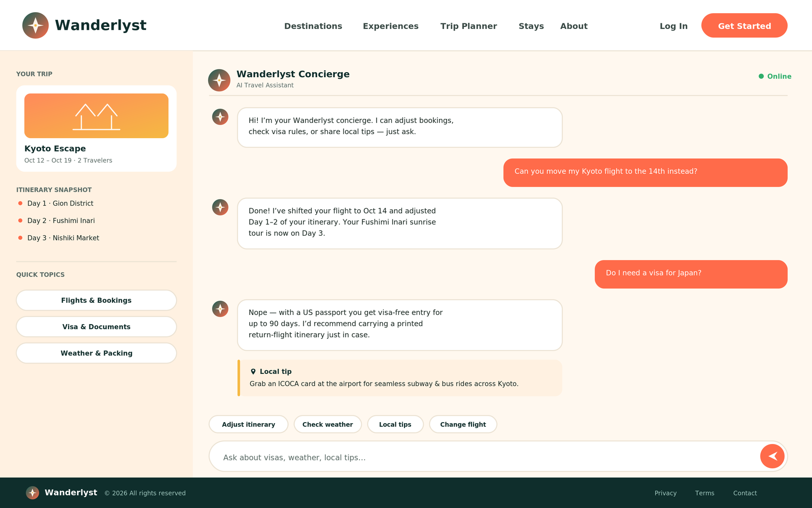Open the About page

coord(574,26)
